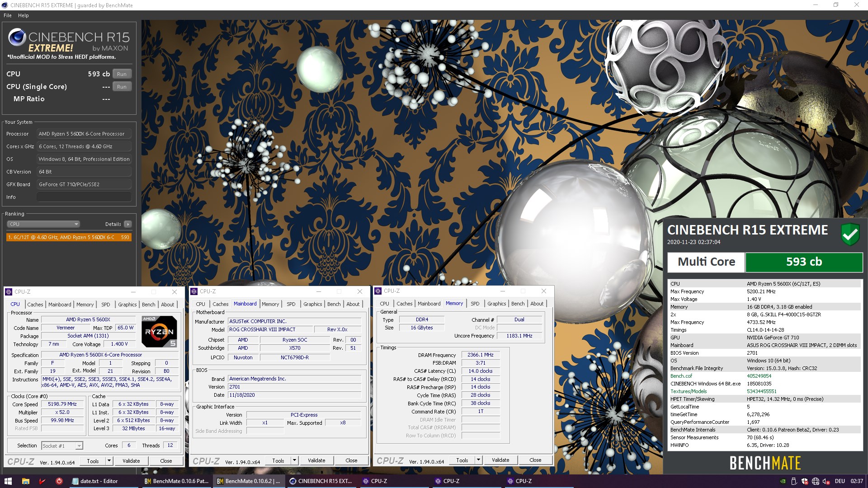Click GFX Board field GeForce GT 710
This screenshot has height=488, width=868.
(84, 184)
